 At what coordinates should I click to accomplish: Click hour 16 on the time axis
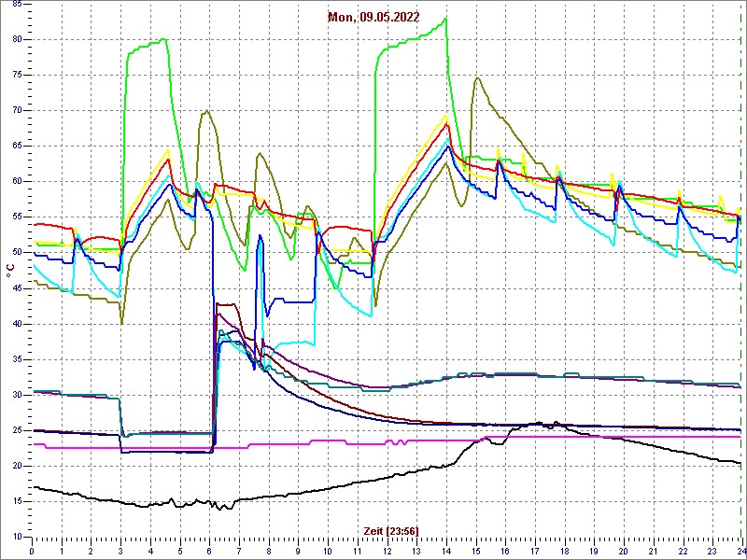(505, 551)
